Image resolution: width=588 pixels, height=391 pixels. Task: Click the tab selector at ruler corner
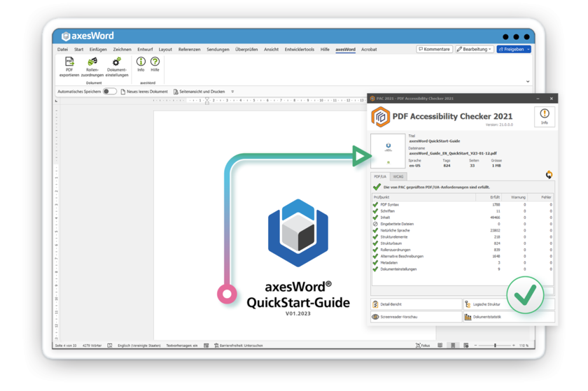point(56,101)
